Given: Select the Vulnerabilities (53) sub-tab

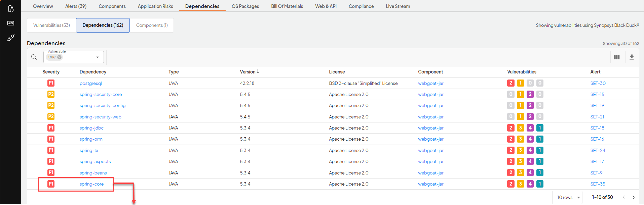Looking at the screenshot, I should 51,25.
